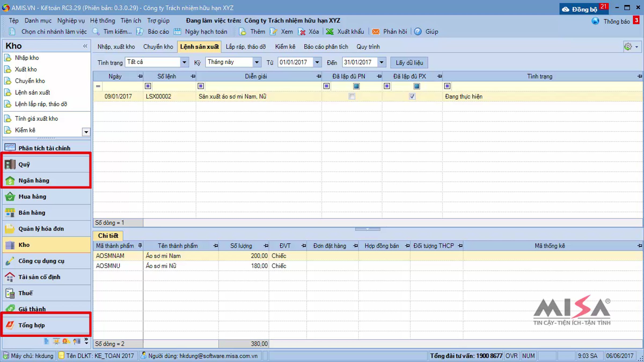Click Chọn chi nhánh làm việc icon
644x362 pixels.
12,32
